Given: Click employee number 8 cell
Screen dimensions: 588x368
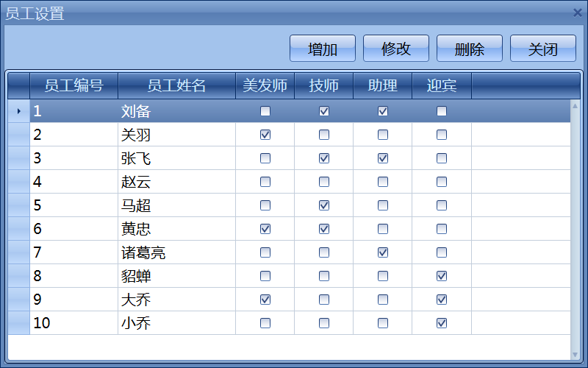Looking at the screenshot, I should [x=74, y=276].
